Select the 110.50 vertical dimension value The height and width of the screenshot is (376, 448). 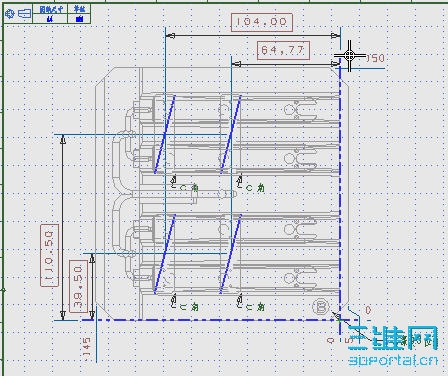pyautogui.click(x=49, y=255)
